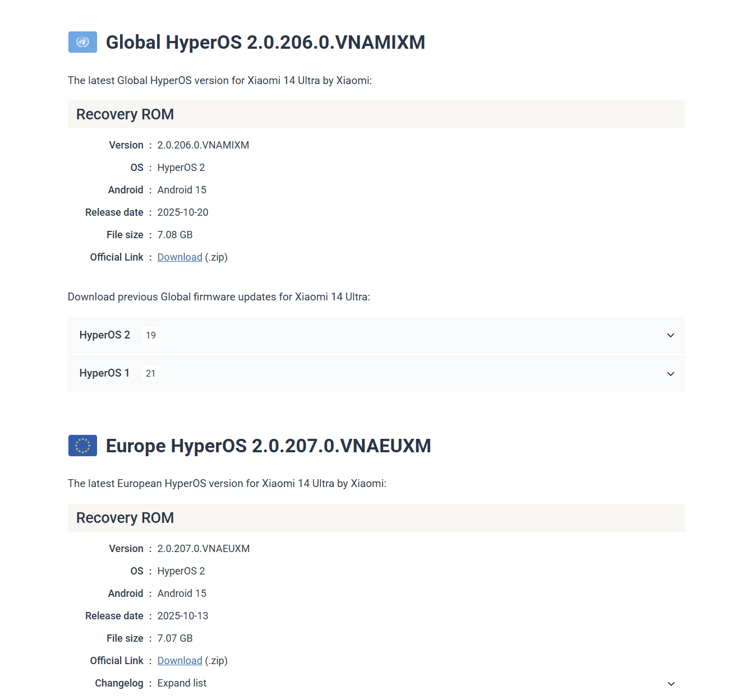This screenshot has height=700, width=733.
Task: Click the Europe HyperOS 2.0.207.0.VNAEUXM heading
Action: coord(268,446)
